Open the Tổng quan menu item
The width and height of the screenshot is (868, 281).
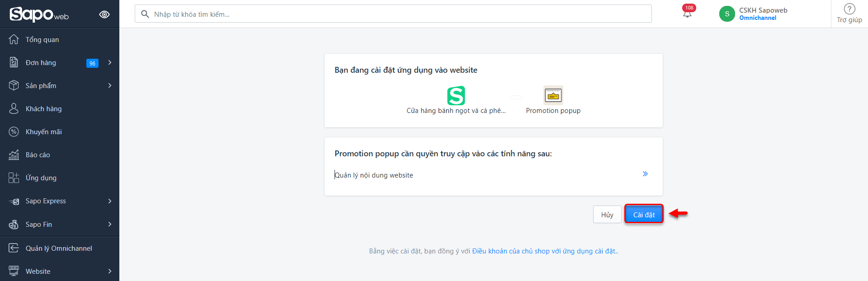pyautogui.click(x=60, y=39)
